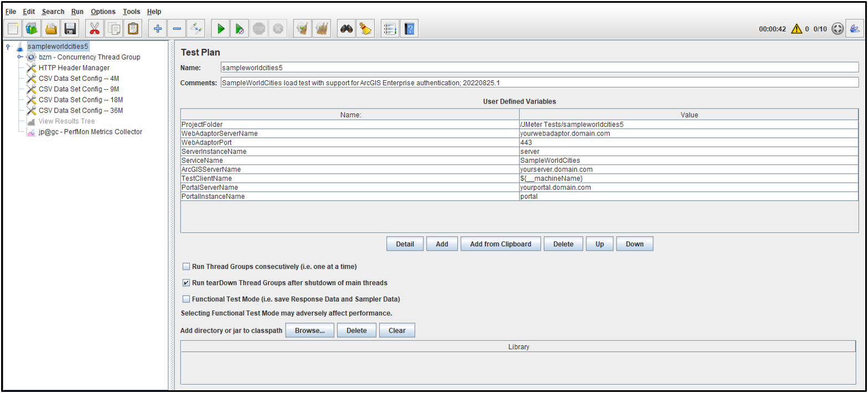
Task: Click the Copy icon in toolbar
Action: click(x=113, y=28)
